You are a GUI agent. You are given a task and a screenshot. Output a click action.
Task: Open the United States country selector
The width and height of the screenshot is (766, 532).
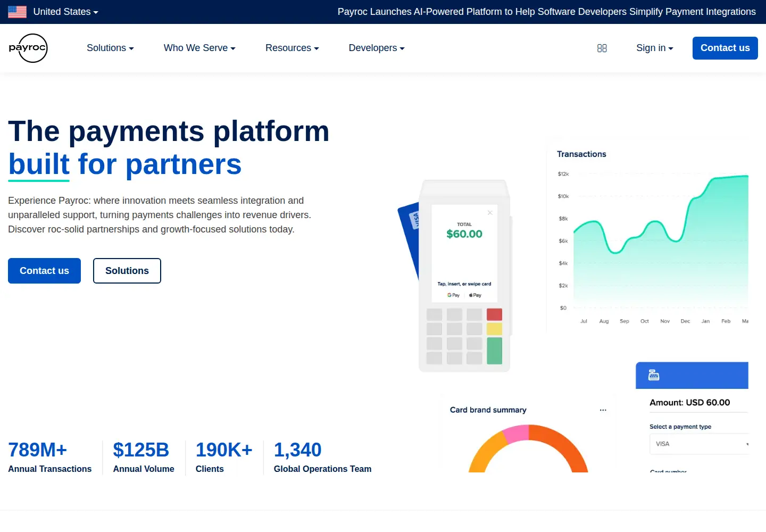tap(65, 12)
